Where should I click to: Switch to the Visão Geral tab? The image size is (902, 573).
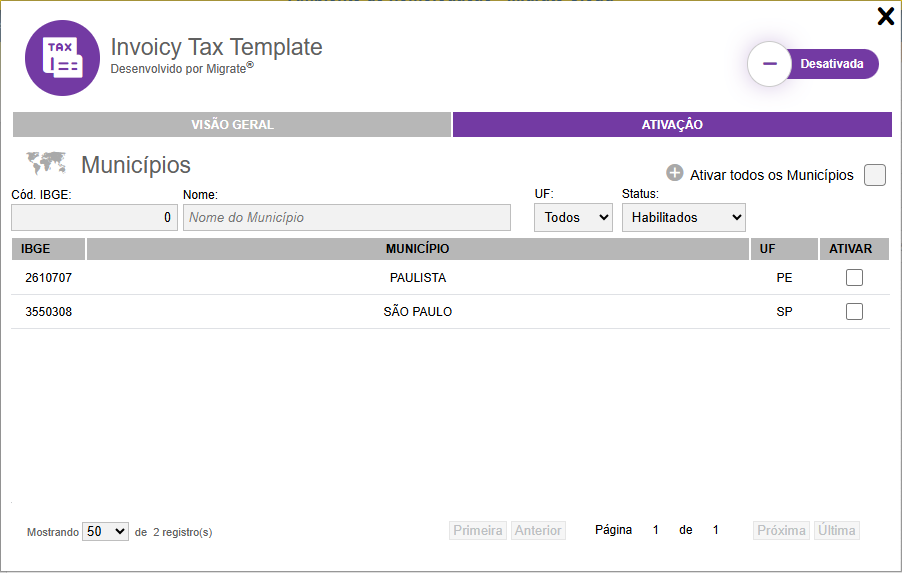coord(232,125)
